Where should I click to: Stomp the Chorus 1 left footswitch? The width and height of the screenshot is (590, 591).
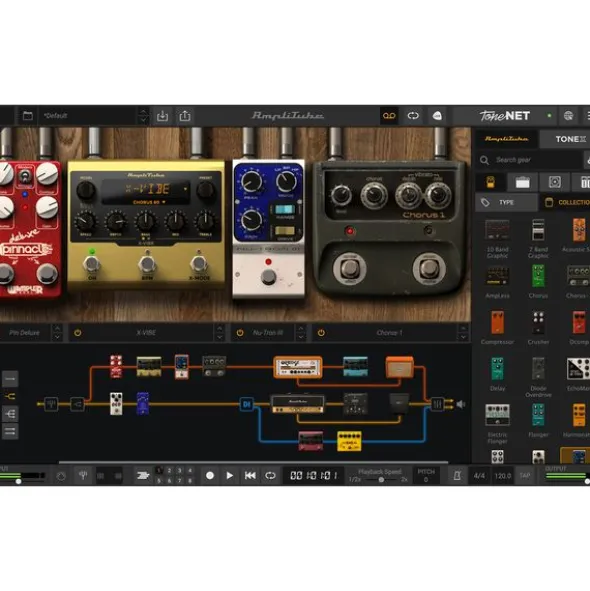point(349,269)
